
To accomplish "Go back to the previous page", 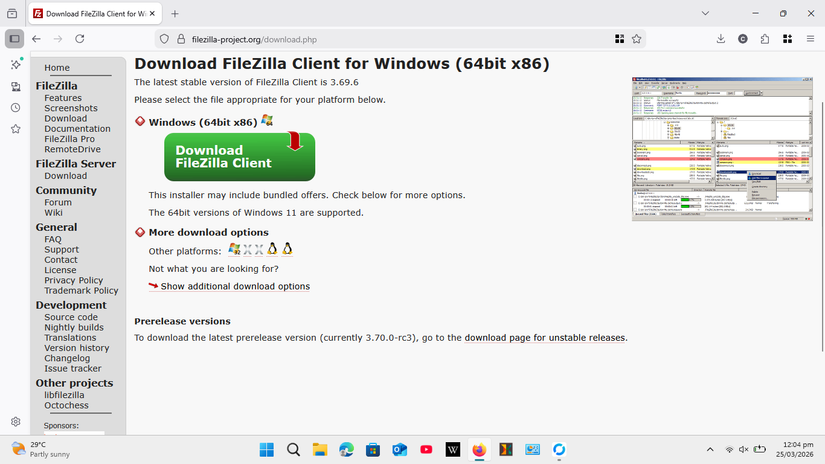I will [x=36, y=39].
